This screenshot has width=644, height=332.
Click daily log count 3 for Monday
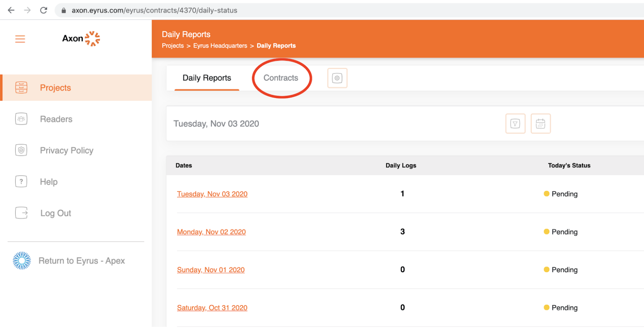[402, 232]
